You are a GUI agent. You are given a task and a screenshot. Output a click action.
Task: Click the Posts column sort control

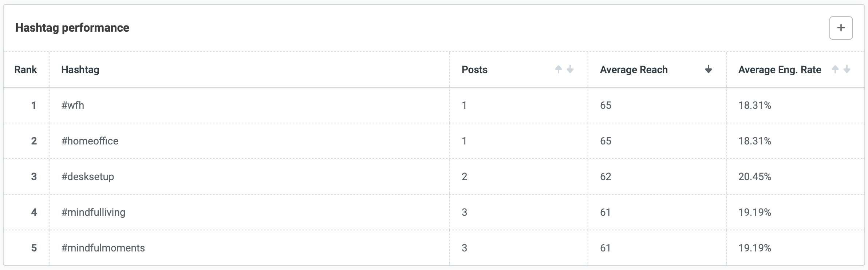(x=564, y=69)
